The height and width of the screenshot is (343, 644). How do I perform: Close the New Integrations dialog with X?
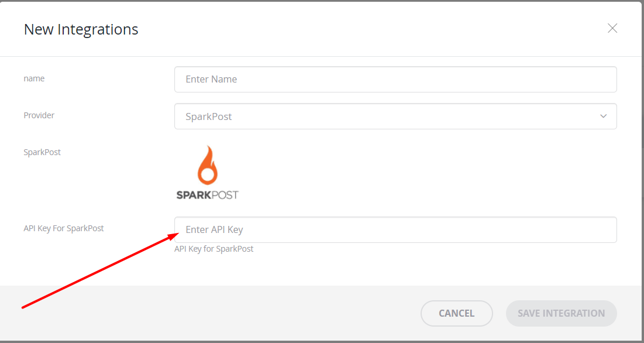[612, 28]
